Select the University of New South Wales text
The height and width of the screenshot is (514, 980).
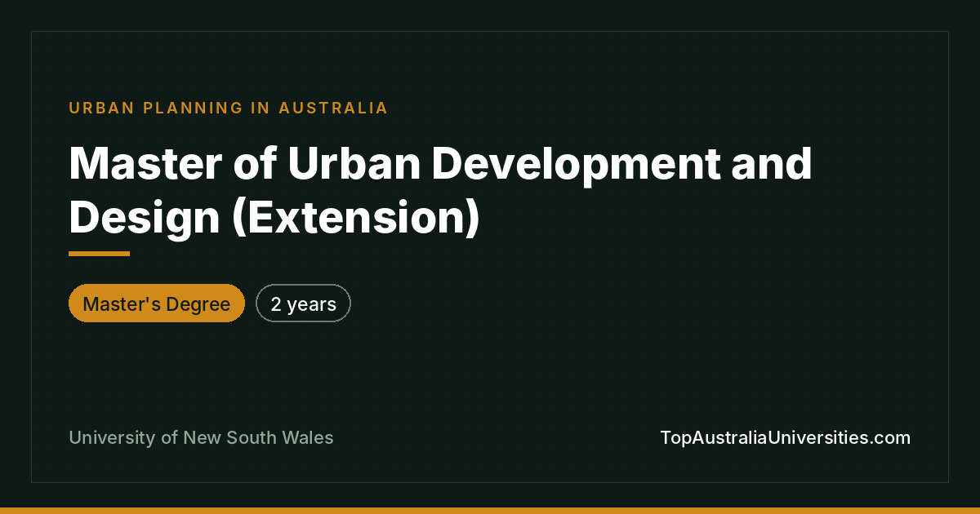coord(201,437)
